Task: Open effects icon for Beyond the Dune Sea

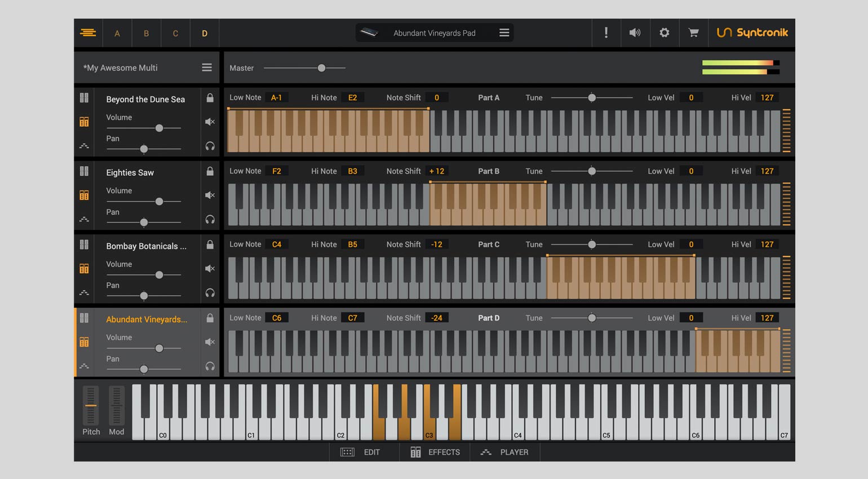Action: (x=84, y=122)
